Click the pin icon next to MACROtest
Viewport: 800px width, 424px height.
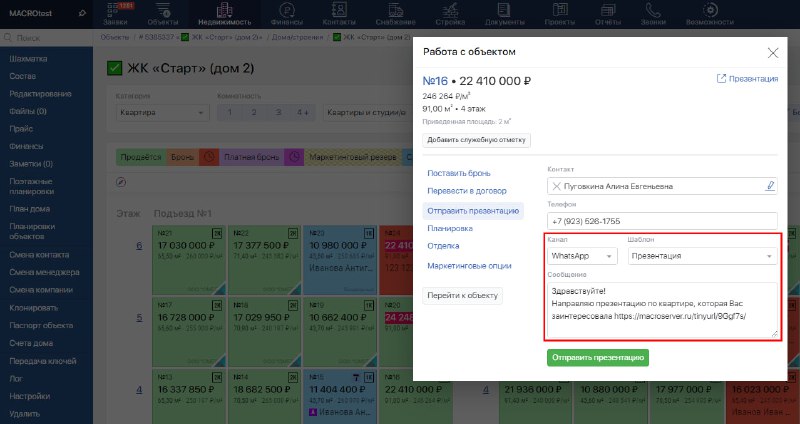82,14
